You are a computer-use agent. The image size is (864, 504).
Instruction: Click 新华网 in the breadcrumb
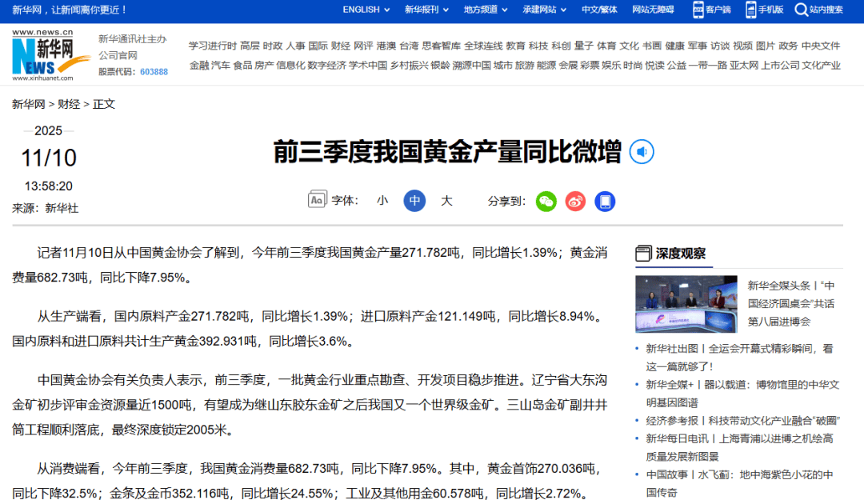coord(28,104)
